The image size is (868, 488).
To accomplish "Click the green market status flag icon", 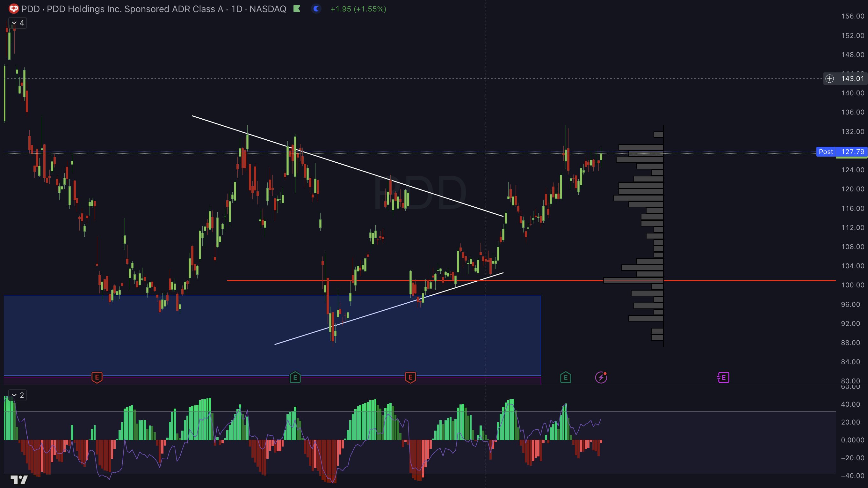I will (x=297, y=9).
